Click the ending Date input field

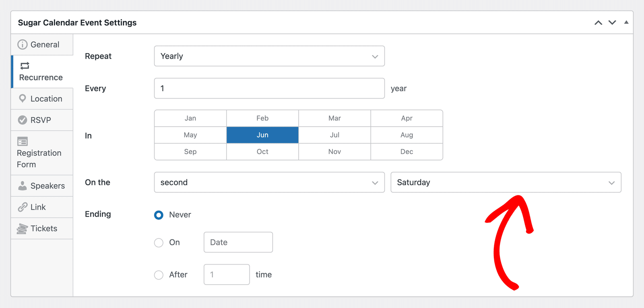238,242
